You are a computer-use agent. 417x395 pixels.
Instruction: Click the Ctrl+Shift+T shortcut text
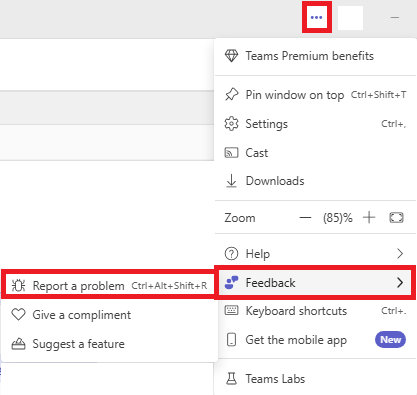coord(378,95)
